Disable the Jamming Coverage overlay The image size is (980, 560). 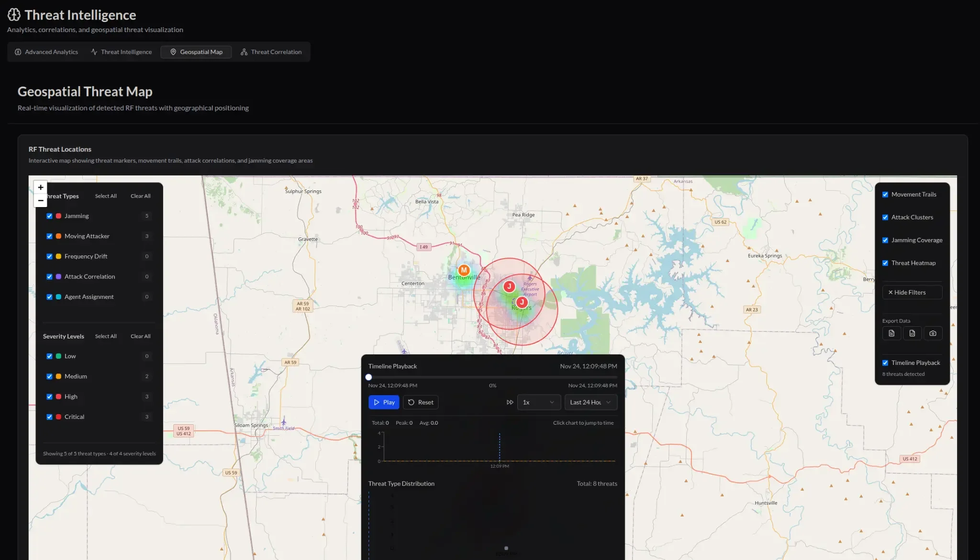click(x=885, y=240)
